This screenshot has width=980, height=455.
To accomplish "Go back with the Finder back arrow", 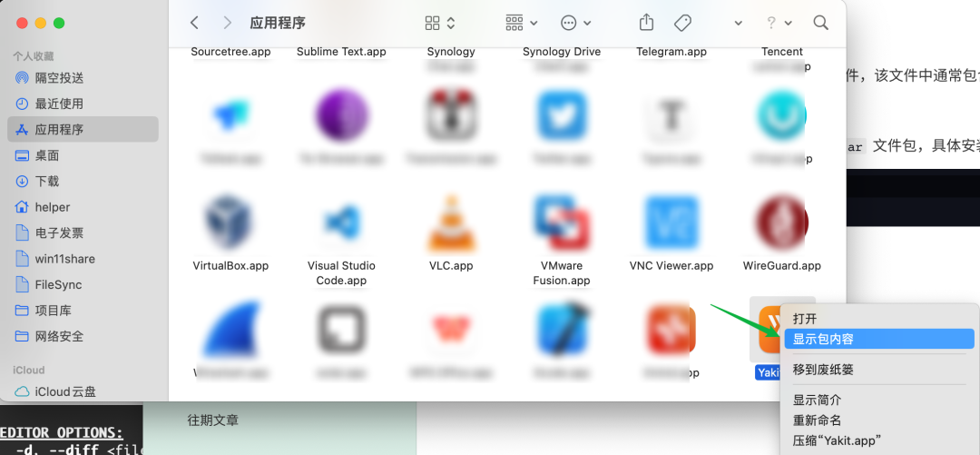I will 194,23.
